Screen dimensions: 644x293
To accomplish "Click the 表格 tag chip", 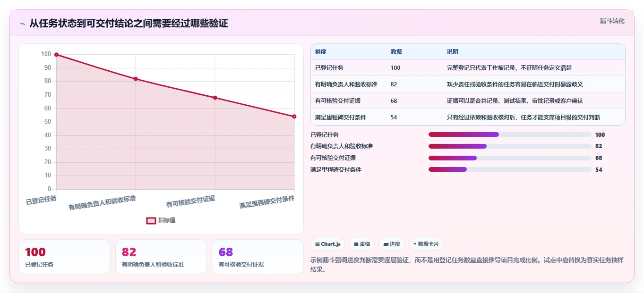I will [x=362, y=244].
